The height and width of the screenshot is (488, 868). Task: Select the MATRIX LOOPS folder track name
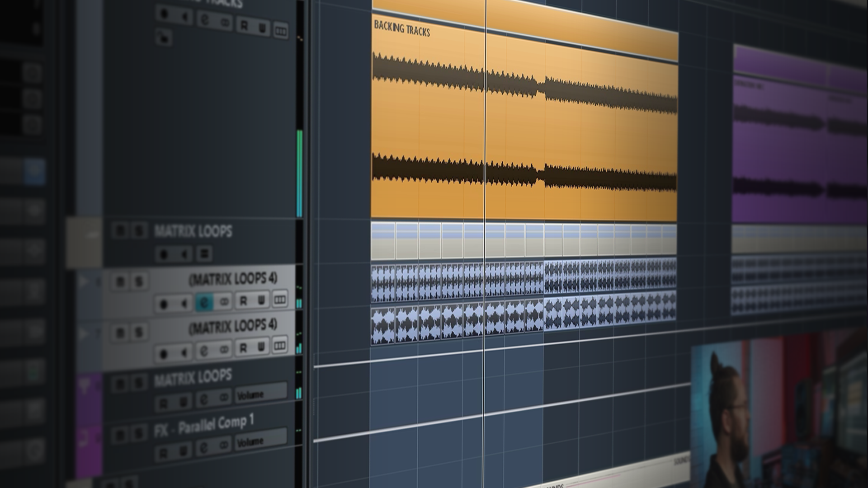tap(193, 231)
